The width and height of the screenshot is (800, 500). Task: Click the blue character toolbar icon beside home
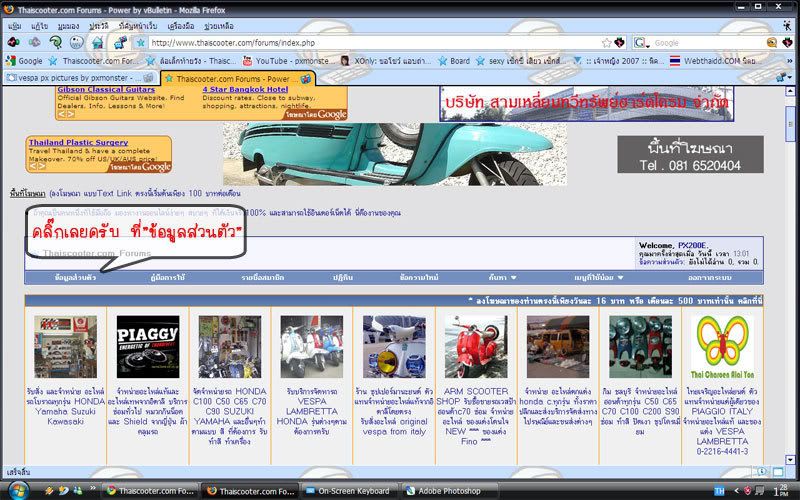pyautogui.click(x=120, y=43)
